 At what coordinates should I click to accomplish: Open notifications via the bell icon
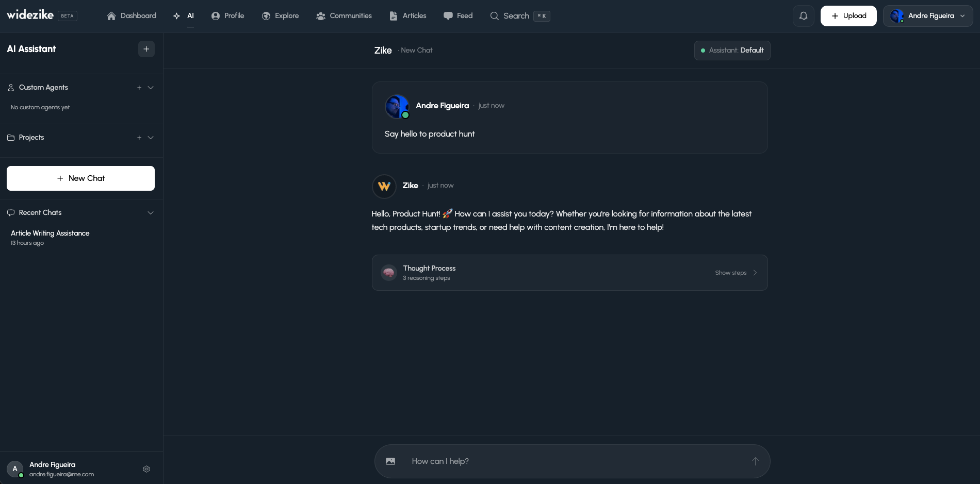(x=803, y=15)
